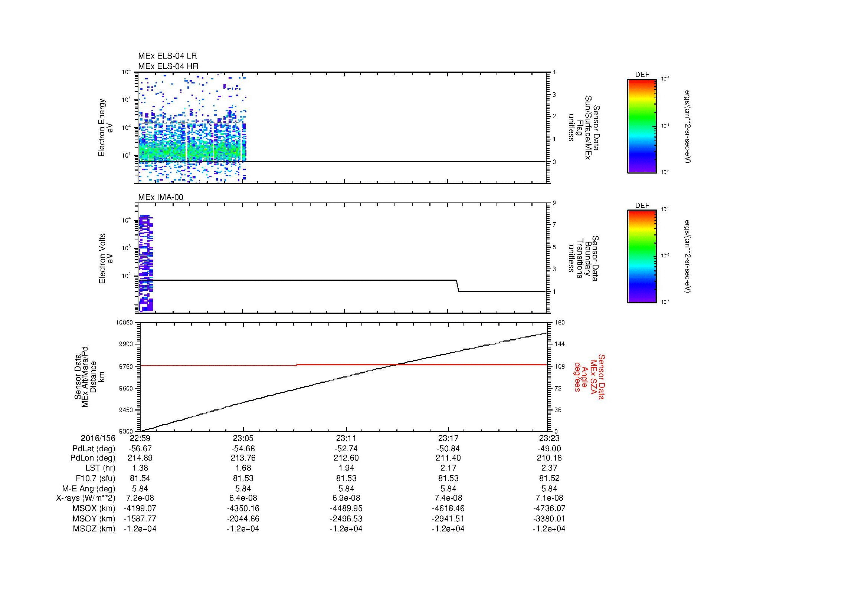Screen dimensions: 868x613
Task: Click the red MEx SZA Angle label
Action: click(589, 376)
